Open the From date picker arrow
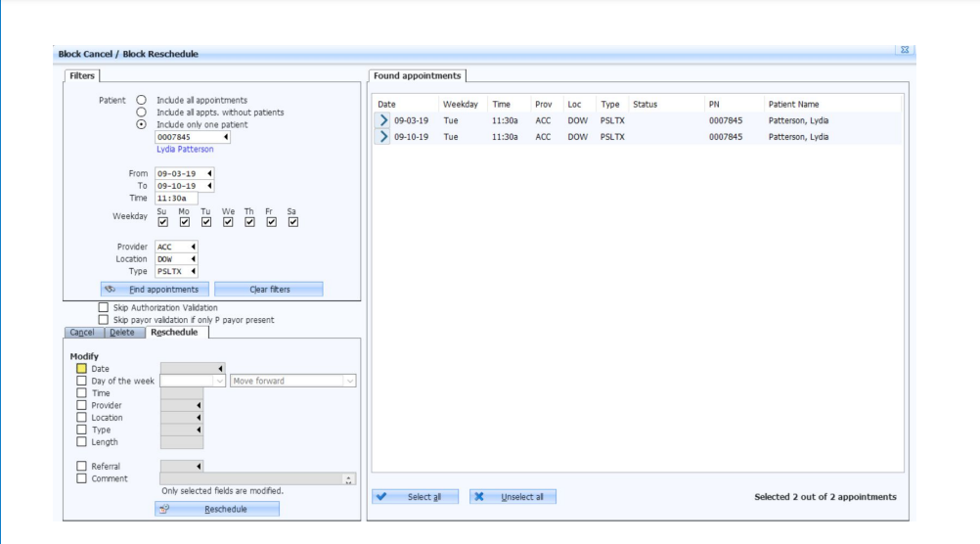This screenshot has height=544, width=980. click(x=209, y=174)
